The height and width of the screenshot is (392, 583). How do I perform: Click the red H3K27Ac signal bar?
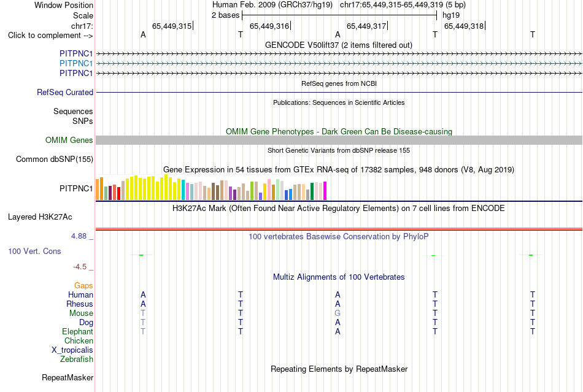coord(339,229)
